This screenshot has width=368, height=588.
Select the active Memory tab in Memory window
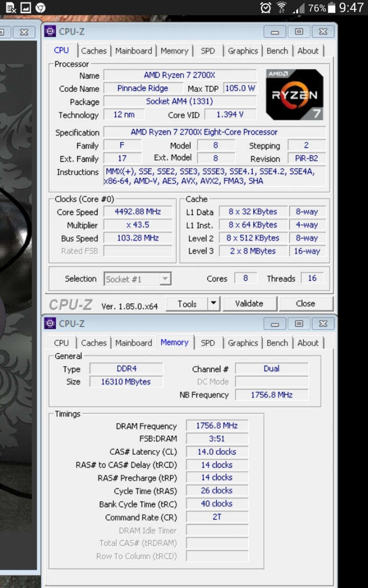[x=175, y=342]
